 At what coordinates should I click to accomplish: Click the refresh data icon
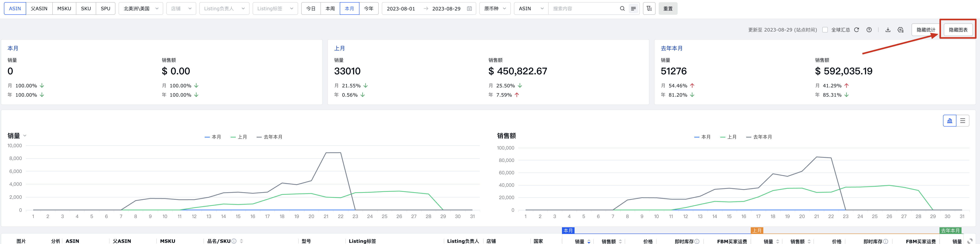tap(856, 30)
